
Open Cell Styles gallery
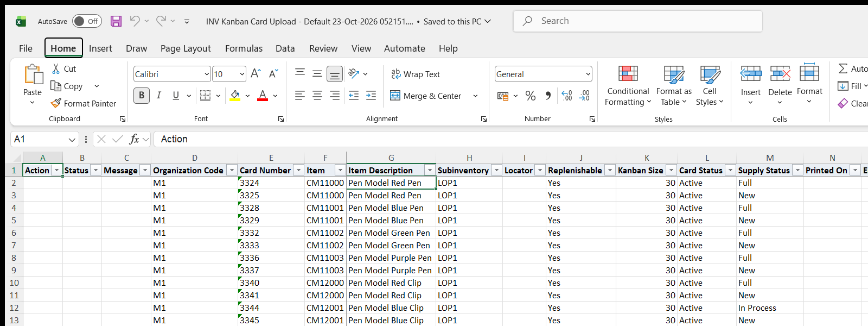click(710, 85)
